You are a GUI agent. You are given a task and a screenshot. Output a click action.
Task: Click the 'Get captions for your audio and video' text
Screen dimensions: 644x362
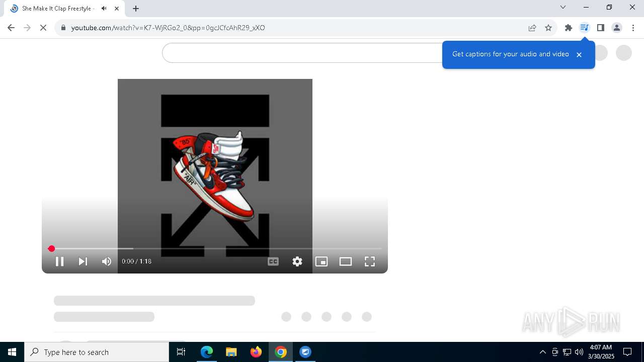click(x=510, y=54)
